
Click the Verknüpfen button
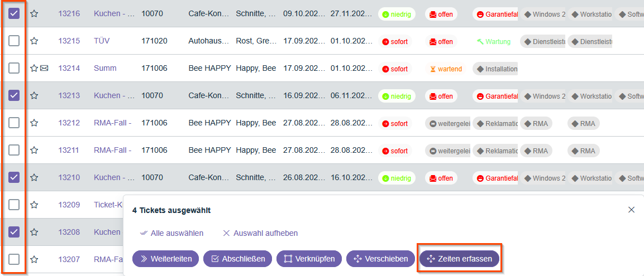tap(309, 259)
